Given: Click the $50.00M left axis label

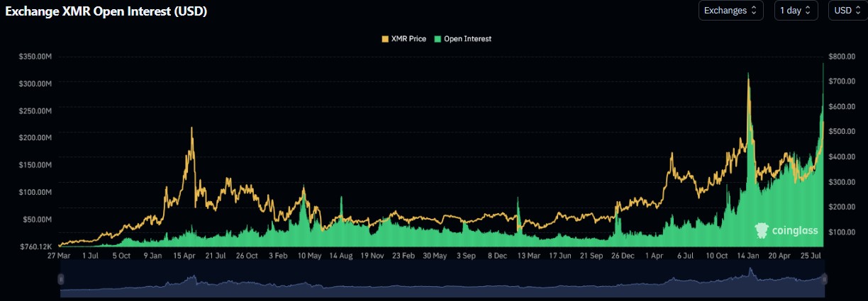Looking at the screenshot, I should coord(38,219).
